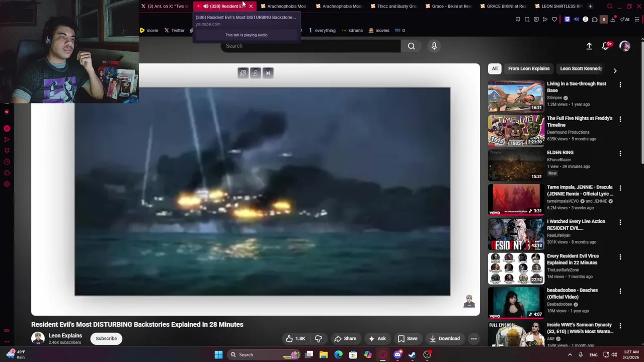Open options for Tame Impala JENNIE Dracula video

[x=620, y=188]
